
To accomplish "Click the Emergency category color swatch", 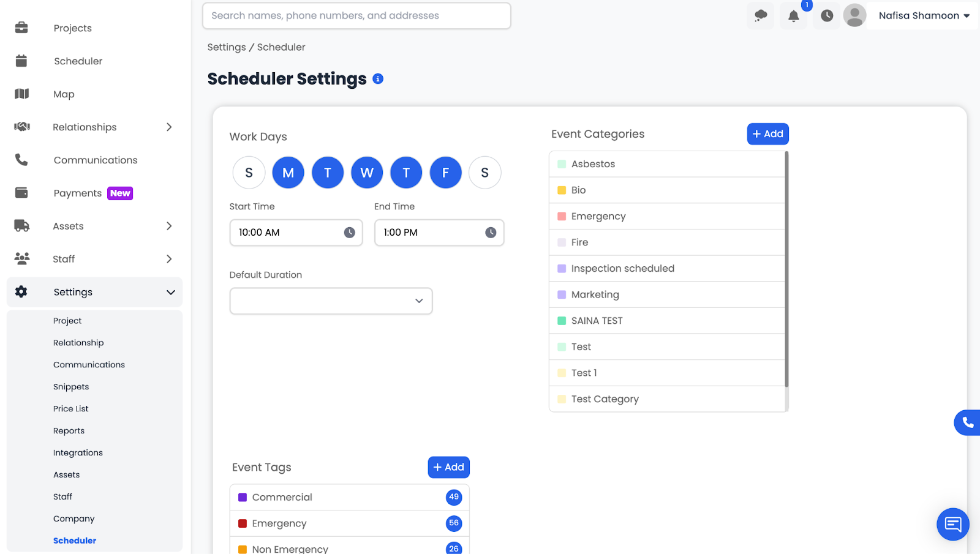I will [x=560, y=215].
